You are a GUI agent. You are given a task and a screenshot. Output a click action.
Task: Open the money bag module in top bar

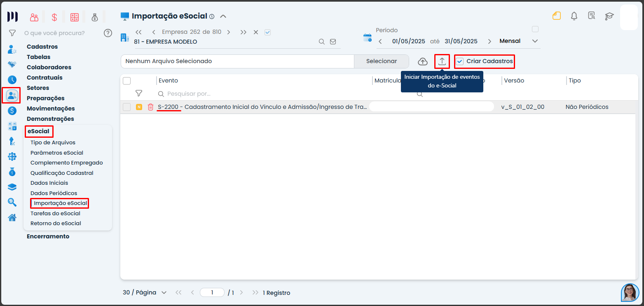95,17
